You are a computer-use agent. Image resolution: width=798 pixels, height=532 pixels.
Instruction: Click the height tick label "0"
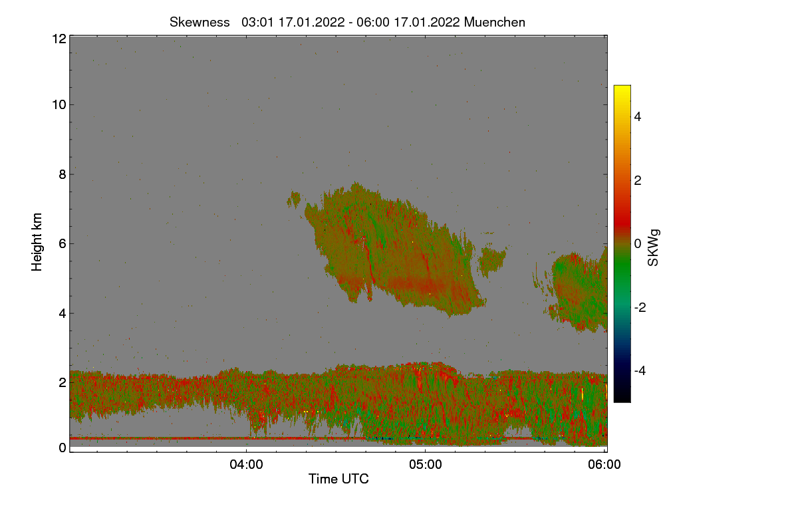pyautogui.click(x=62, y=448)
